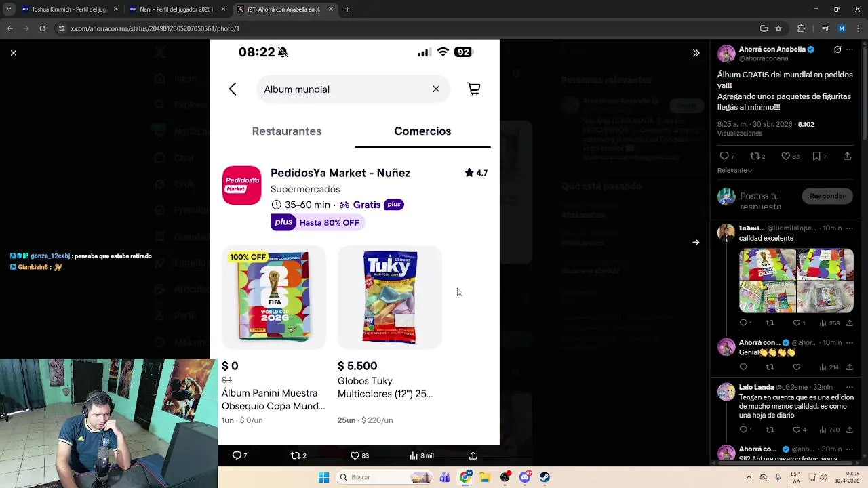Screen dimensions: 868x488
Task: Select the Comercios tab in the image
Action: [422, 131]
